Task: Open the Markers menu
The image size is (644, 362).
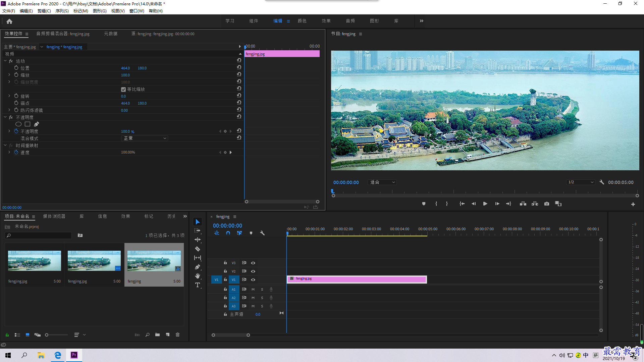Action: tap(81, 11)
